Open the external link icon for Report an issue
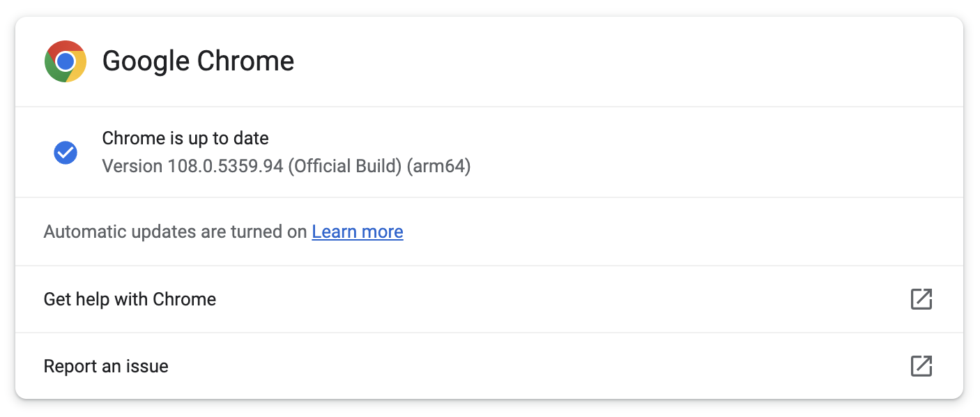The image size is (980, 417). pyautogui.click(x=921, y=365)
